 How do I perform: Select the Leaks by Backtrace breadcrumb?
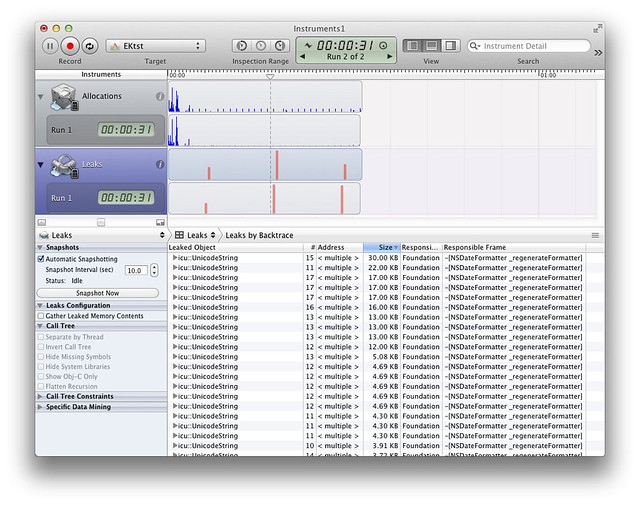click(259, 235)
